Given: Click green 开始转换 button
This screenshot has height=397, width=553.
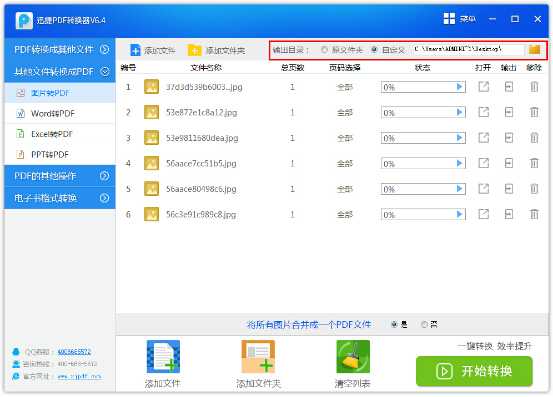Looking at the screenshot, I should [x=474, y=371].
